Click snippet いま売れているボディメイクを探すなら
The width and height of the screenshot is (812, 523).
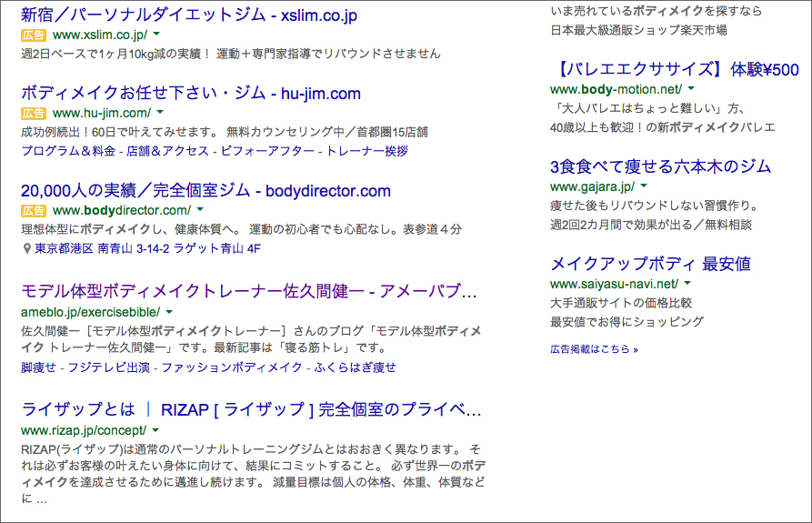click(657, 11)
